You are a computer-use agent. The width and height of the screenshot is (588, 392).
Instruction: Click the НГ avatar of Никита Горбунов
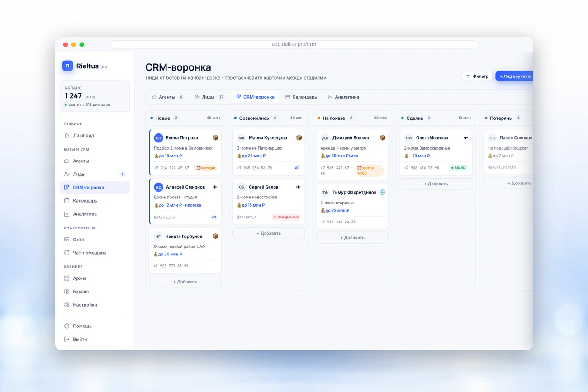[x=158, y=236]
